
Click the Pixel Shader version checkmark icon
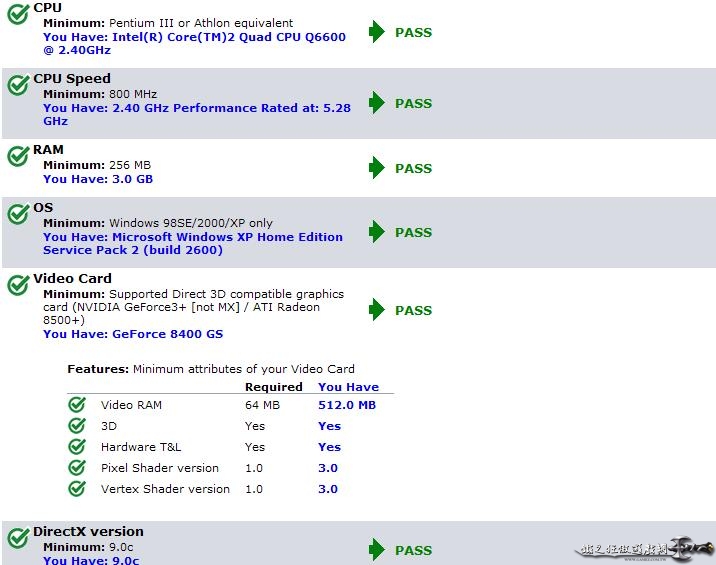(x=77, y=468)
